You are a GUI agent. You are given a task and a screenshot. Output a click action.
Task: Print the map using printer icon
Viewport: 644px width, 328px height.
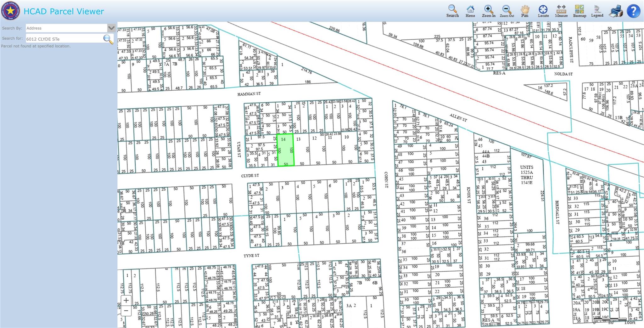[x=615, y=11]
